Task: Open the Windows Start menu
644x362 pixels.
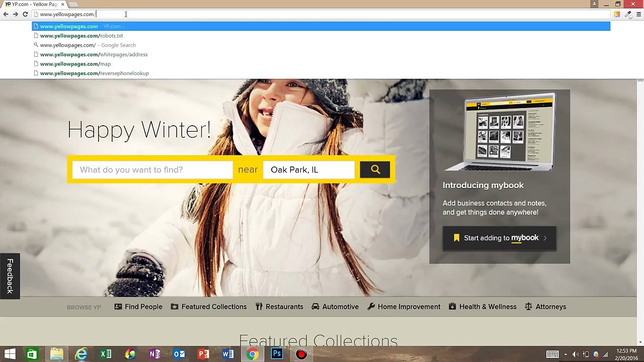Action: click(10, 354)
